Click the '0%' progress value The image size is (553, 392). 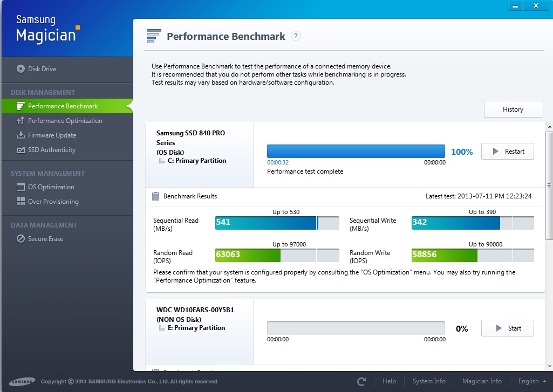click(x=462, y=328)
